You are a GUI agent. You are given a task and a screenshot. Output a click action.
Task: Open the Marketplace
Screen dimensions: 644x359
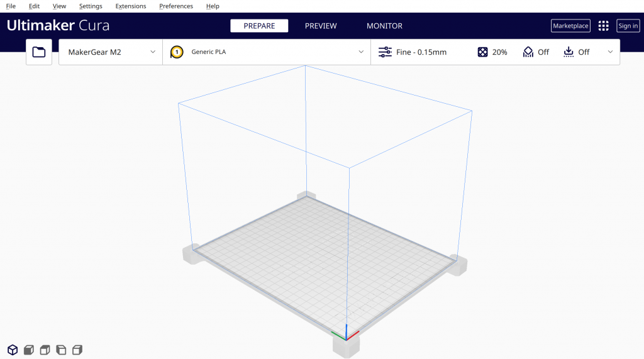[x=570, y=26]
